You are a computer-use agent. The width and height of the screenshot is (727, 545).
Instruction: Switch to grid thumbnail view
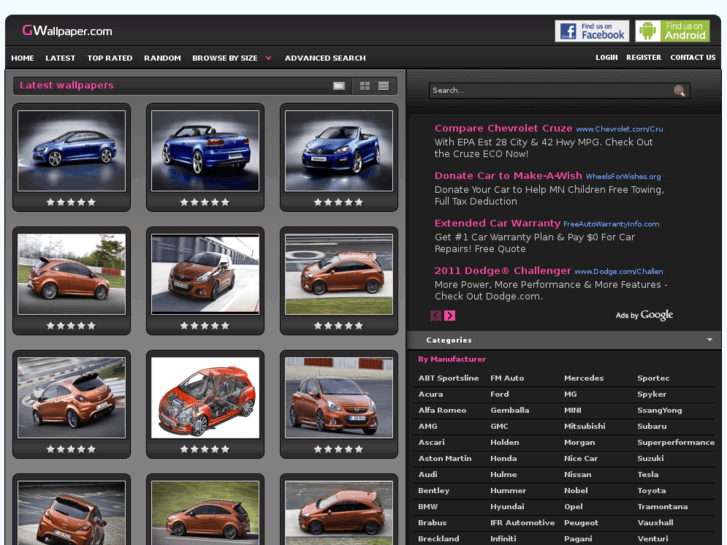tap(365, 86)
